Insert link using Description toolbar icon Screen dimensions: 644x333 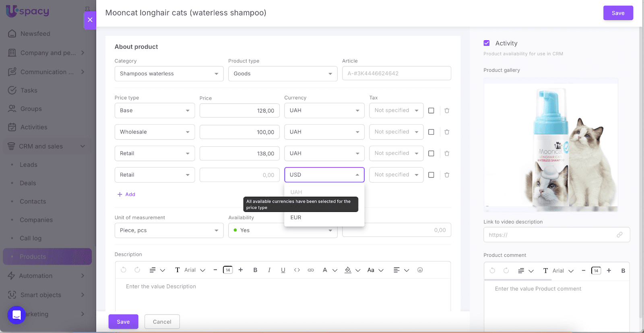[311, 270]
